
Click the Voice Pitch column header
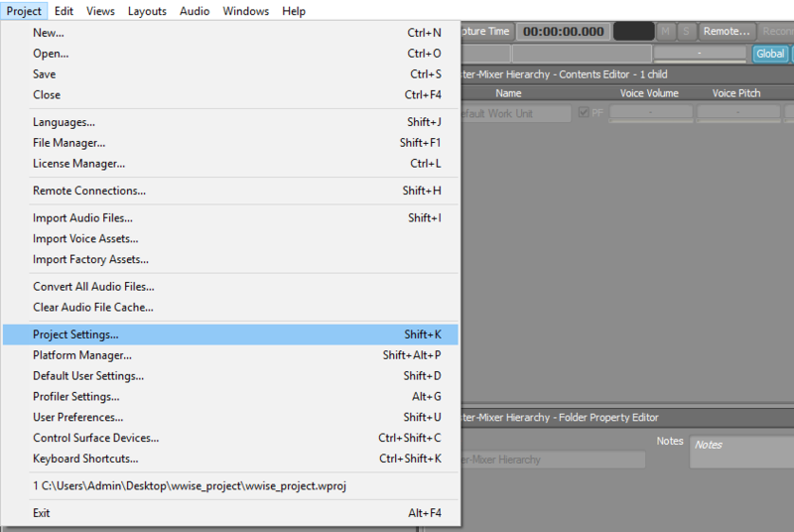(x=736, y=93)
